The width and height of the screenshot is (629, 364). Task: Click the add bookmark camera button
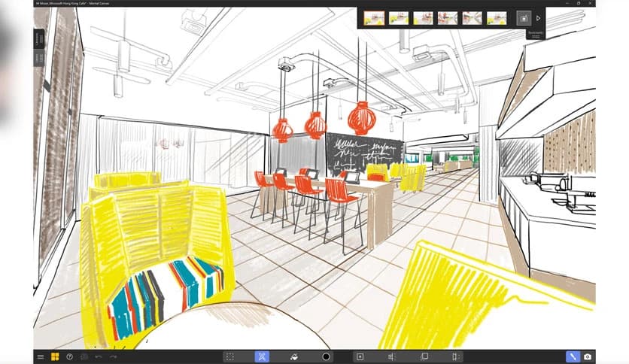[x=524, y=17]
